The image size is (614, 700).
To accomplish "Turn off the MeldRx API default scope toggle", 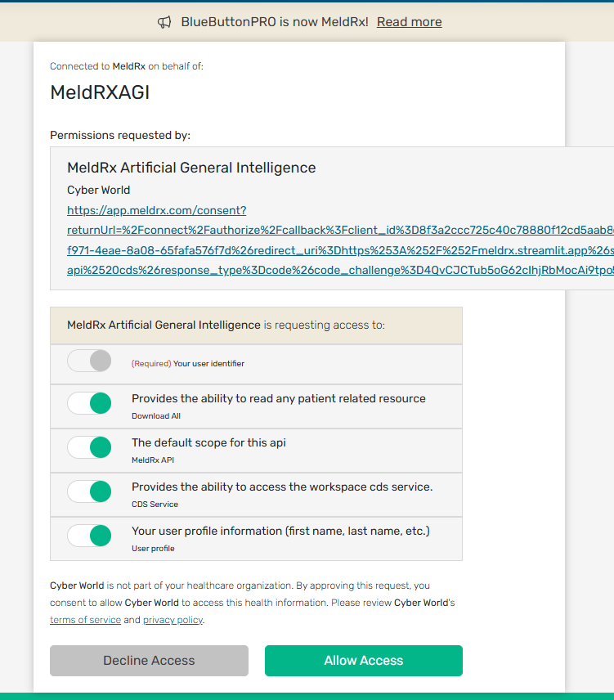I will [89, 447].
